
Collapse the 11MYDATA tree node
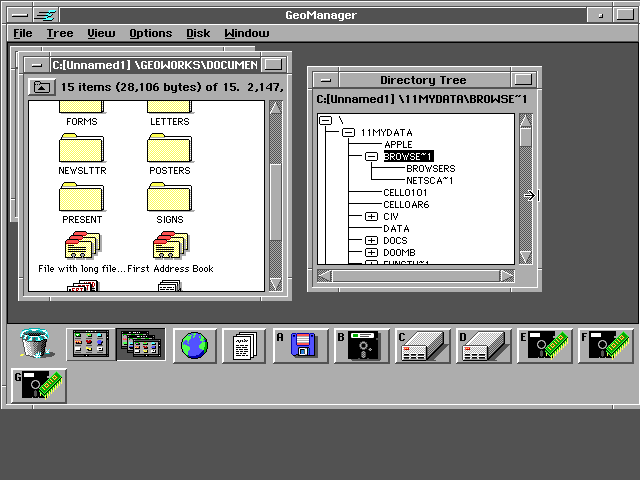[x=348, y=132]
